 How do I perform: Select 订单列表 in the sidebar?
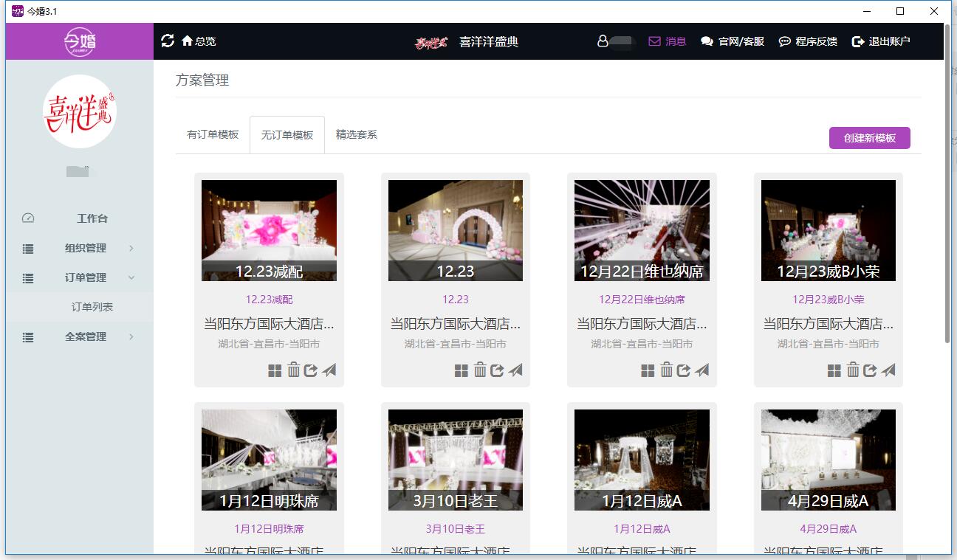coord(92,307)
